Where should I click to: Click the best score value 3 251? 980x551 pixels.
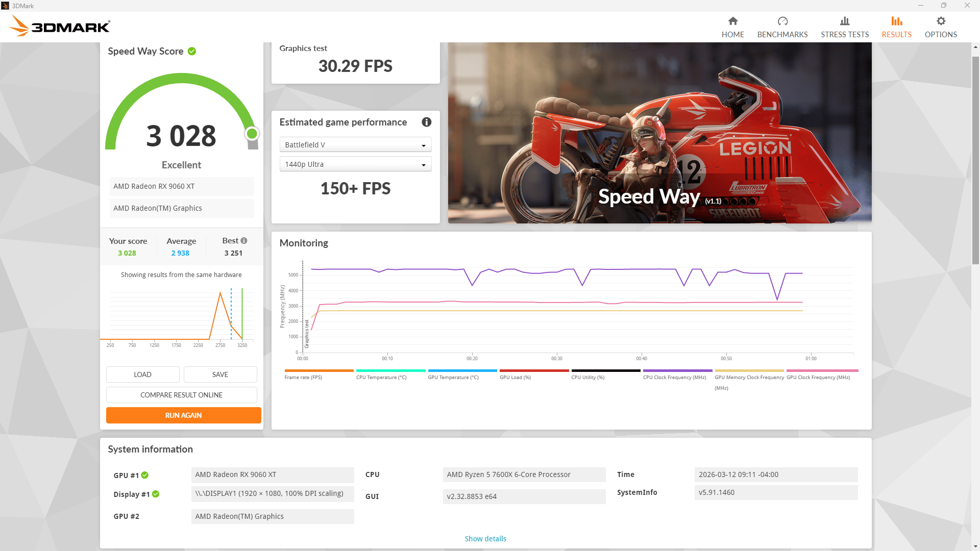click(233, 253)
